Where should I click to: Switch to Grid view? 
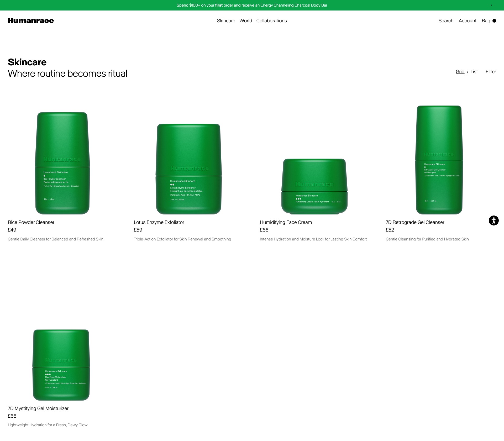pyautogui.click(x=460, y=72)
